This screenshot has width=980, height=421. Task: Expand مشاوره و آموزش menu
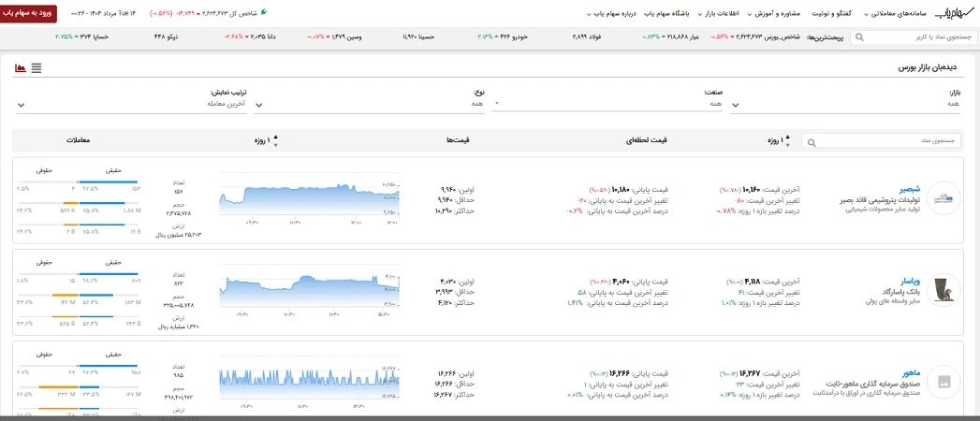pyautogui.click(x=774, y=12)
